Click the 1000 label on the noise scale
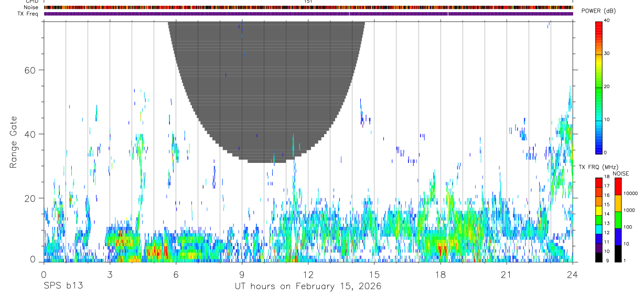Screen dimensions: 644x297 tap(629, 210)
